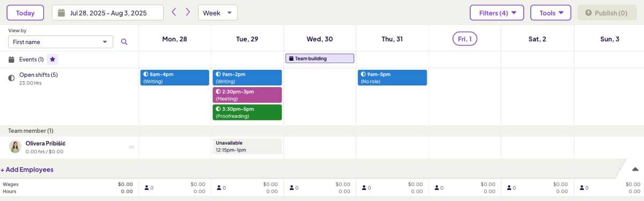Click the 23.00 Hrs open shifts total
The height and width of the screenshot is (201, 644).
[31, 83]
